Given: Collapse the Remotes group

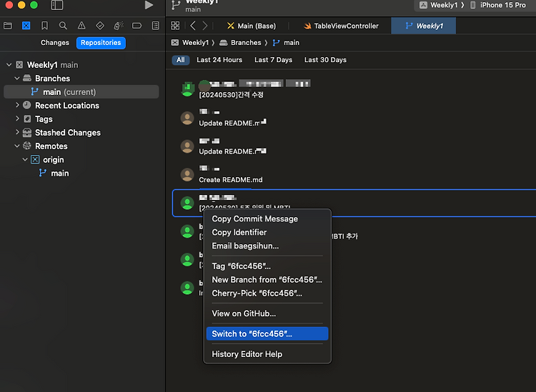Looking at the screenshot, I should click(x=16, y=146).
